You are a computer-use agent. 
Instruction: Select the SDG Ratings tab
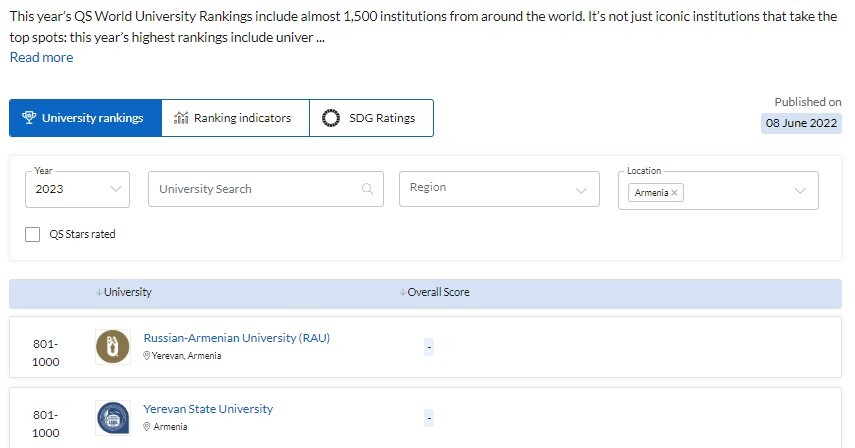point(371,118)
